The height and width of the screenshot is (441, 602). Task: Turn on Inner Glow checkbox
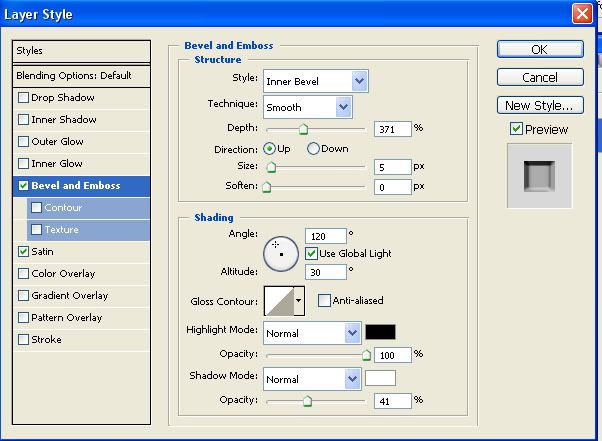[23, 164]
